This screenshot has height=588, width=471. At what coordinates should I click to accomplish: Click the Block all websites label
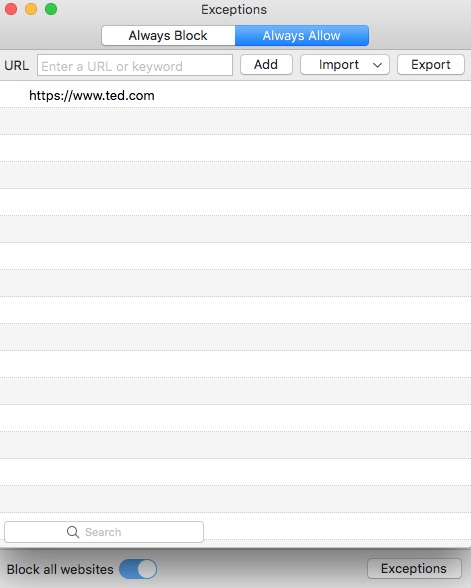tap(60, 569)
